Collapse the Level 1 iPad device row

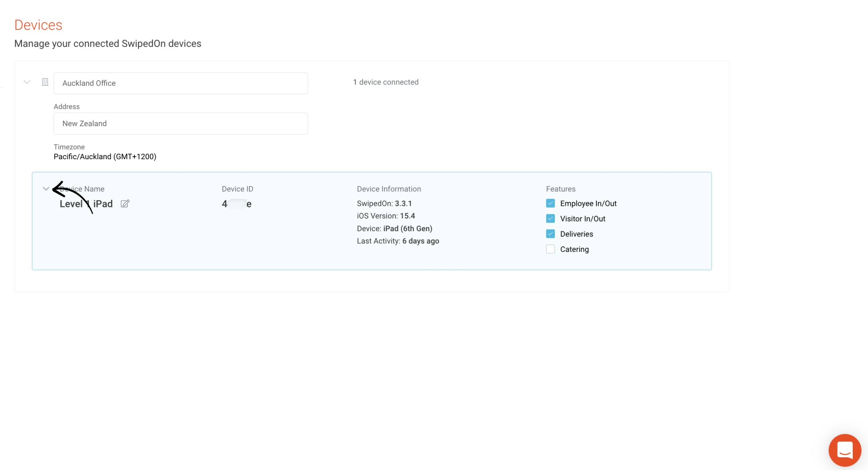coord(46,189)
